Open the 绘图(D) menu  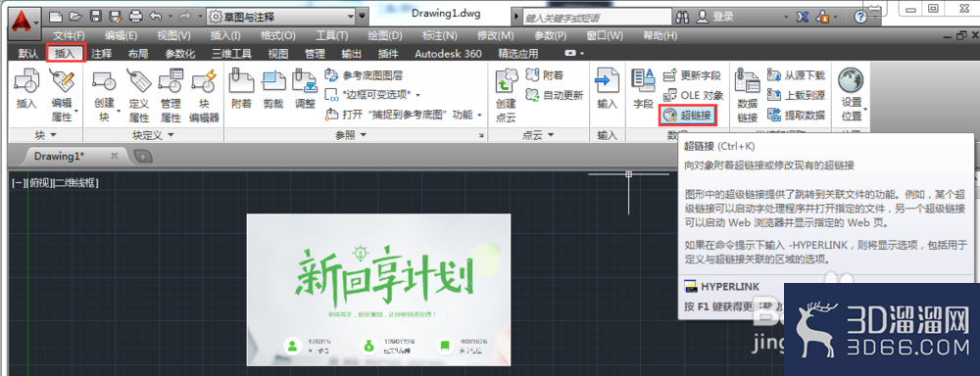coord(385,35)
